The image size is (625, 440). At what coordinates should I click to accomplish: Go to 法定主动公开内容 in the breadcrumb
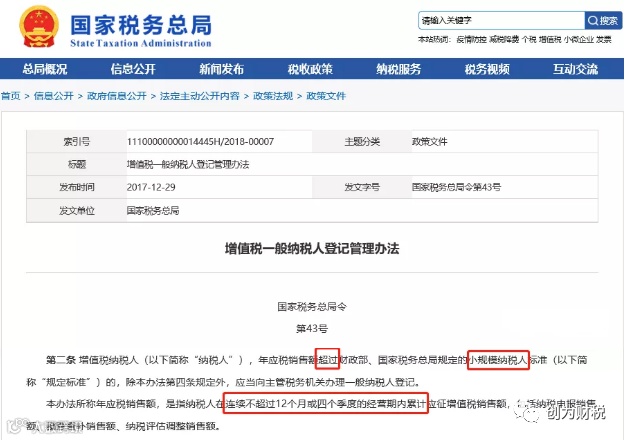click(200, 96)
